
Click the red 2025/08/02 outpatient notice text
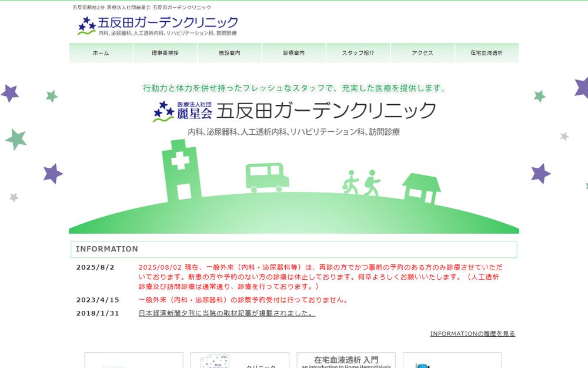point(320,277)
